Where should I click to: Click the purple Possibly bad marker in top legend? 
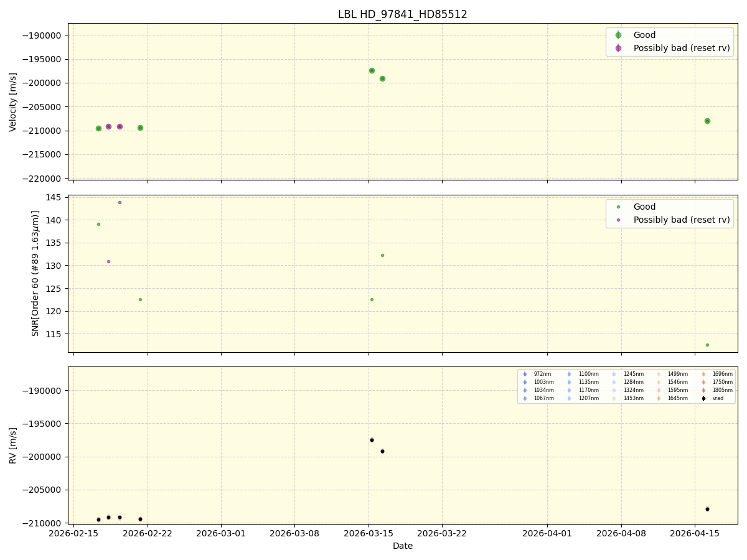point(618,48)
